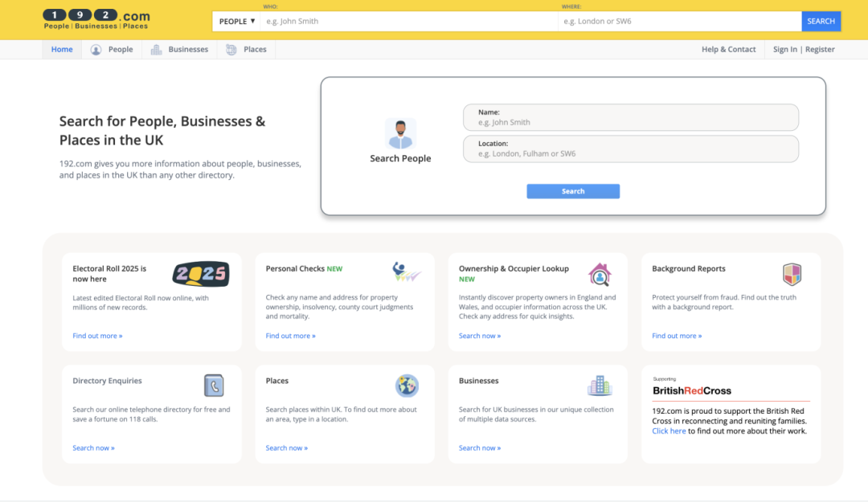Click the Places card globe icon
This screenshot has width=868, height=502.
407,386
